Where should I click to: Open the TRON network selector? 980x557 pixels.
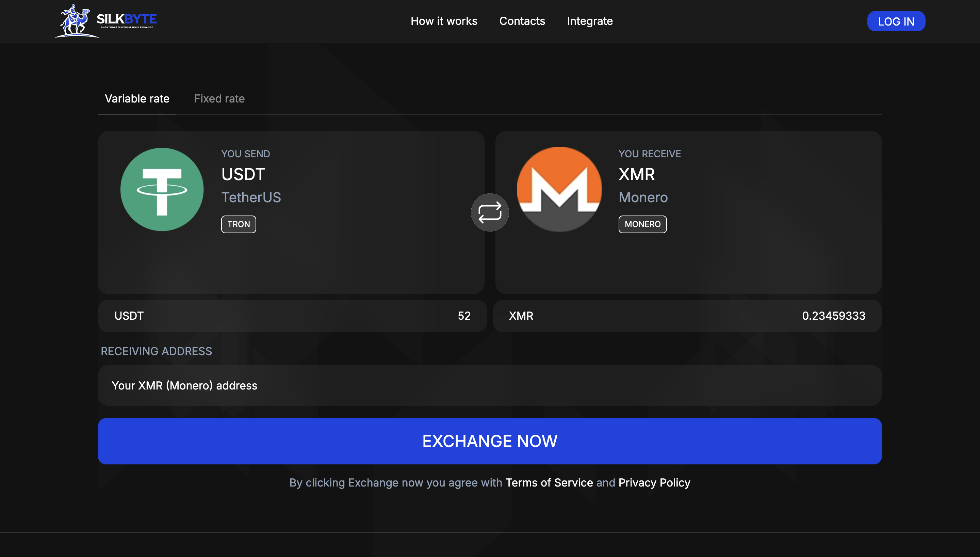[239, 224]
